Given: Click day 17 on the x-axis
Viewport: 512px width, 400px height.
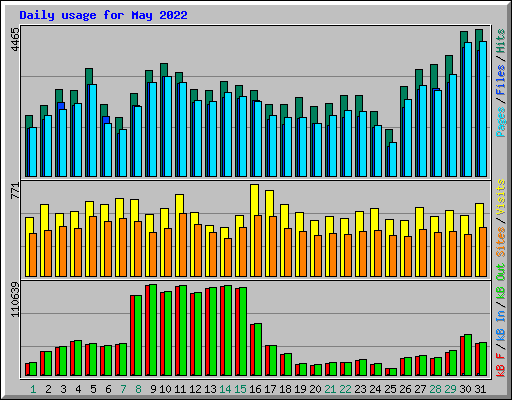Looking at the screenshot, I should click(x=270, y=389).
